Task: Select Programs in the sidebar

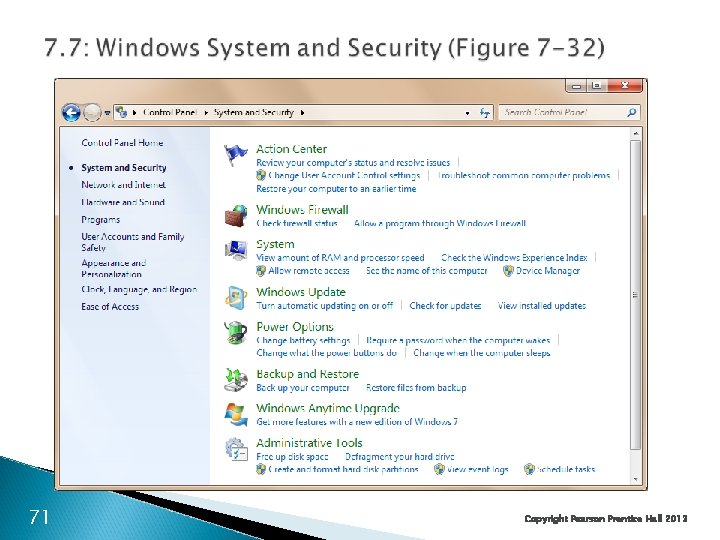Action: click(101, 220)
